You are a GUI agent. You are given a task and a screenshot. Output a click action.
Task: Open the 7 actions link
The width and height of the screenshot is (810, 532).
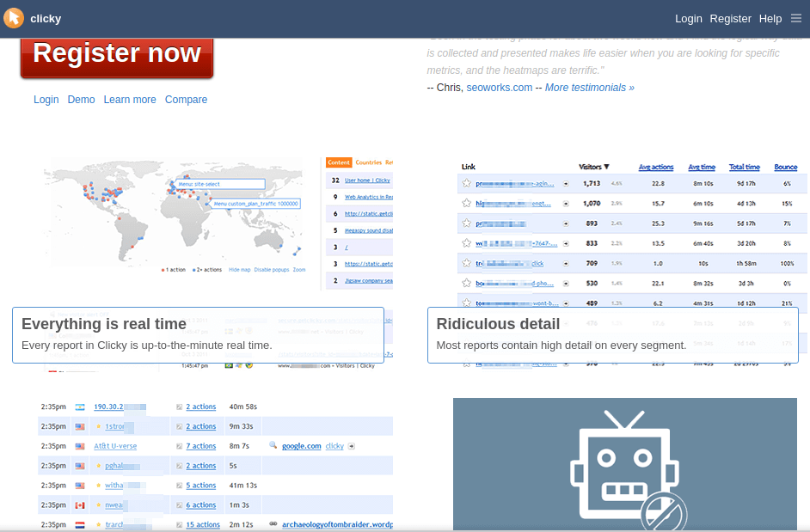tap(201, 446)
